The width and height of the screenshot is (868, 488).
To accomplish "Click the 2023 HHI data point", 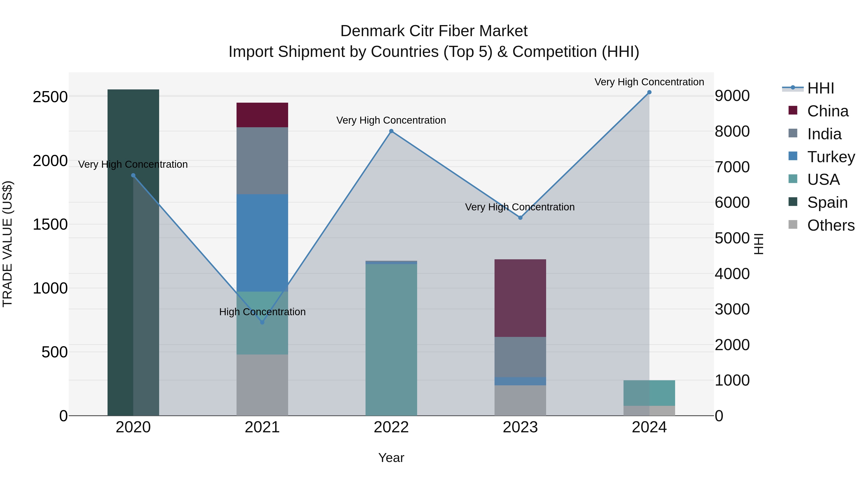I will pyautogui.click(x=520, y=218).
